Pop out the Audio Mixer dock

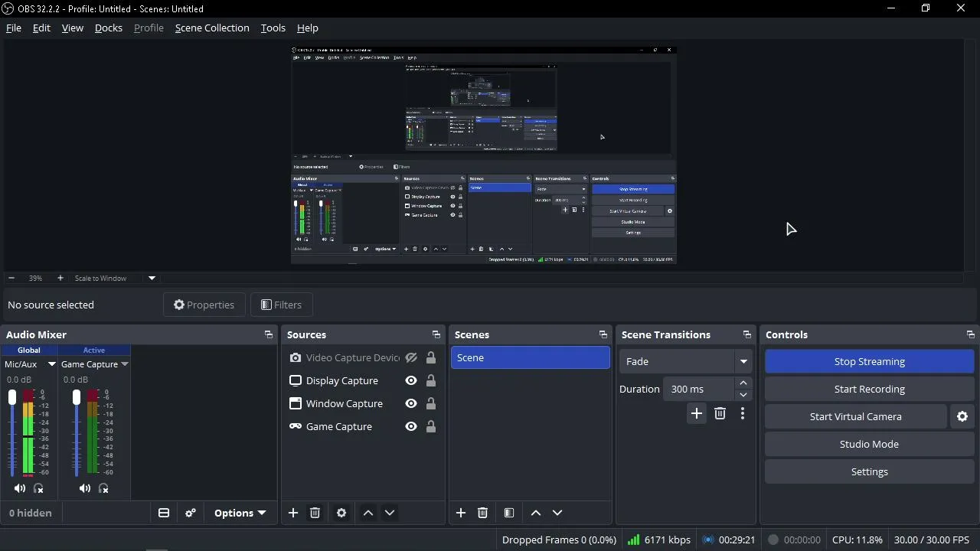tap(268, 334)
